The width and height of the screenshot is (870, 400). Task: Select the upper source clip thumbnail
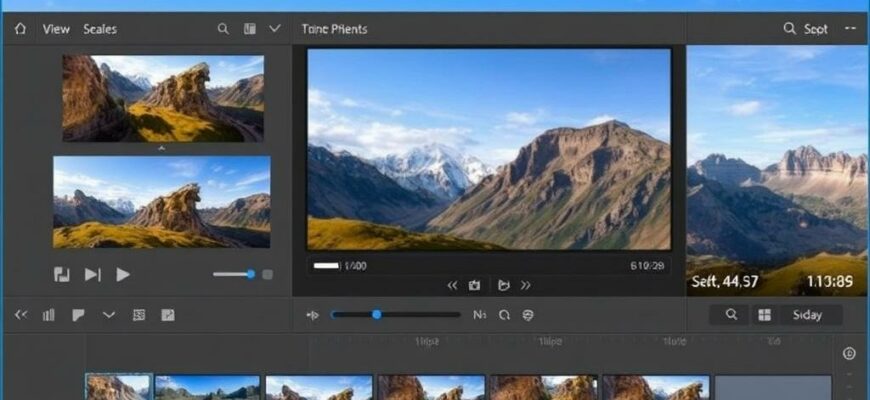tap(163, 98)
